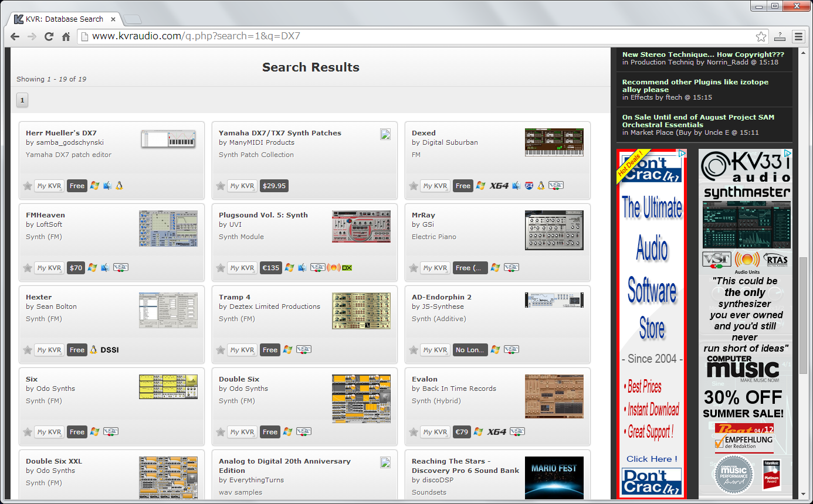Toggle favorite star on Evalon

point(414,432)
